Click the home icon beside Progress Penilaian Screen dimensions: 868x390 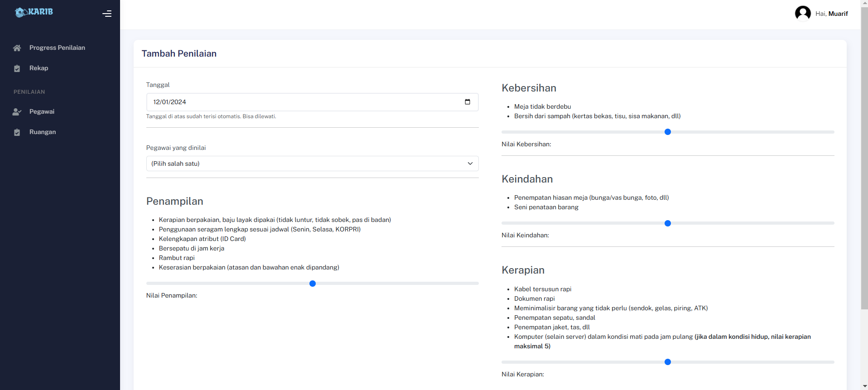click(x=17, y=48)
